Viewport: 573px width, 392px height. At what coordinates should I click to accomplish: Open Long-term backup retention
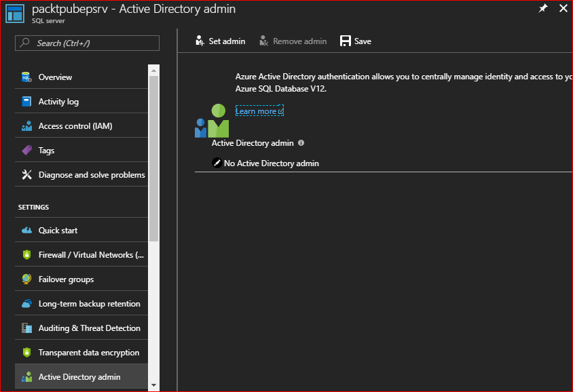pyautogui.click(x=81, y=304)
